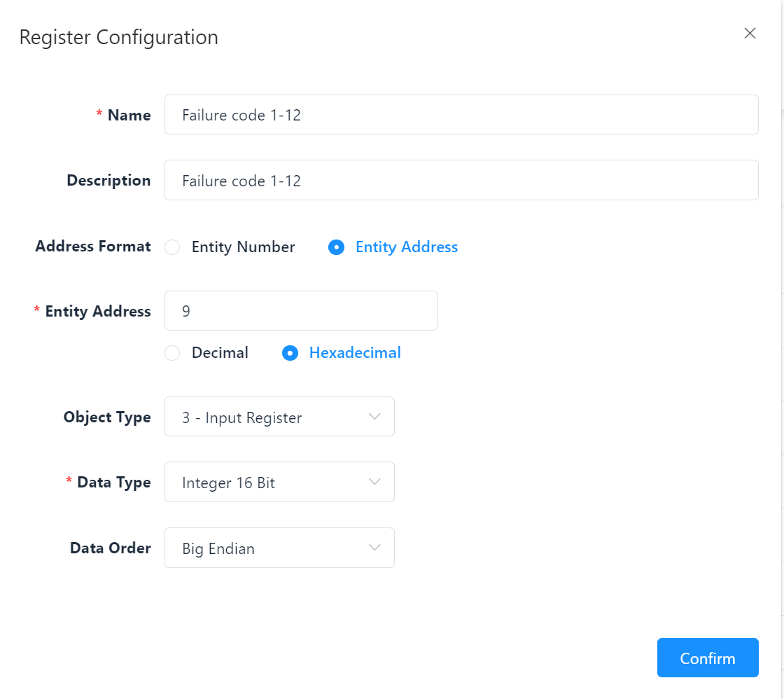
Task: Open the '3 - Input Register' dropdown
Action: click(x=279, y=417)
